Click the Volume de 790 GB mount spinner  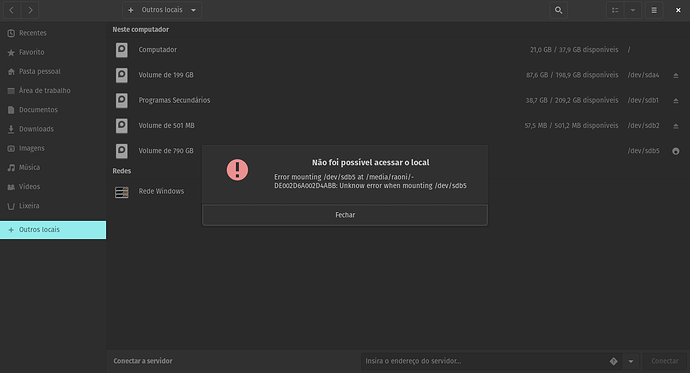coord(675,151)
